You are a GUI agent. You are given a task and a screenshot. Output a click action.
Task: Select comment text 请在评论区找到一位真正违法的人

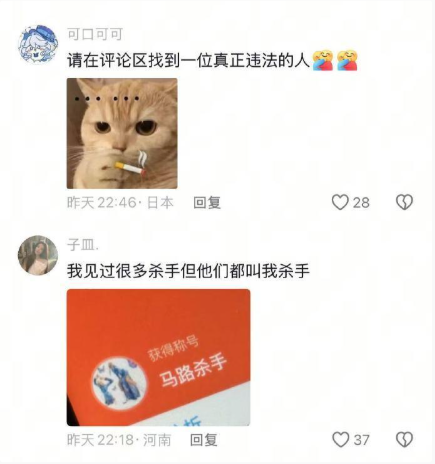click(188, 61)
